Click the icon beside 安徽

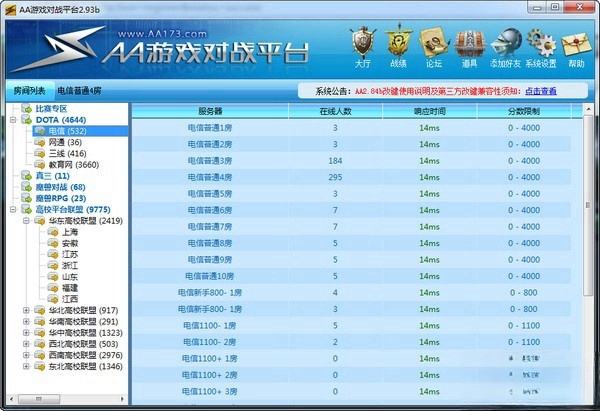(52, 243)
